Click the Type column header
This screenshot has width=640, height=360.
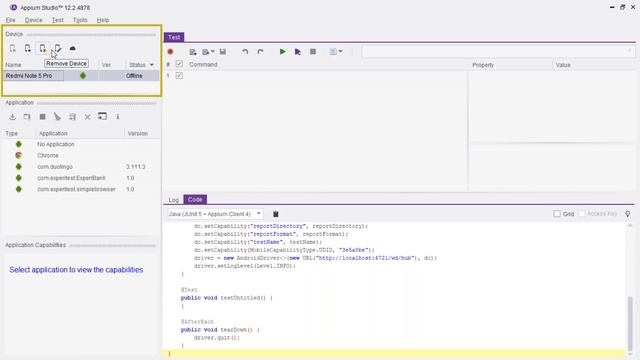pos(11,133)
